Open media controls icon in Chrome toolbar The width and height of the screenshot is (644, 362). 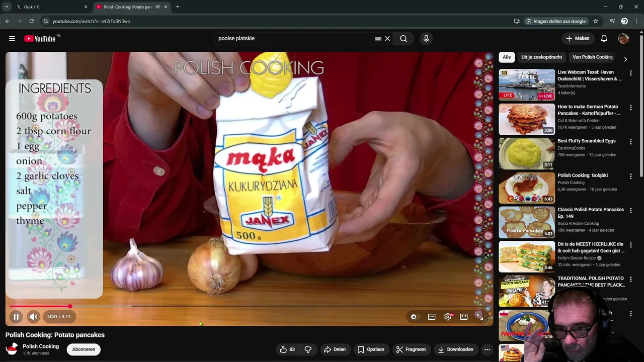(x=612, y=21)
